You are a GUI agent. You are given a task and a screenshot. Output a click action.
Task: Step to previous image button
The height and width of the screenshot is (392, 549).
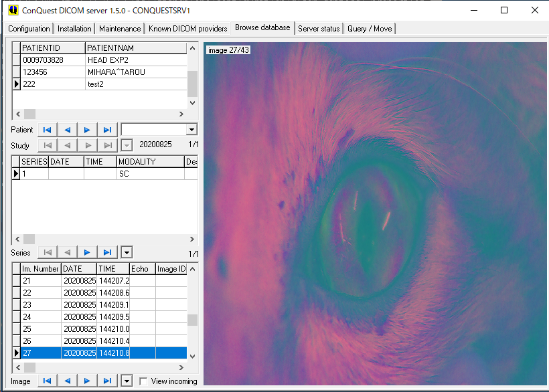pyautogui.click(x=68, y=381)
